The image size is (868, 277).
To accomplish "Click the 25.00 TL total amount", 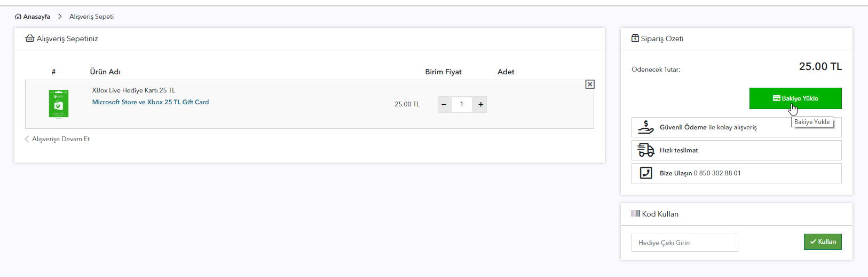I will [x=820, y=66].
